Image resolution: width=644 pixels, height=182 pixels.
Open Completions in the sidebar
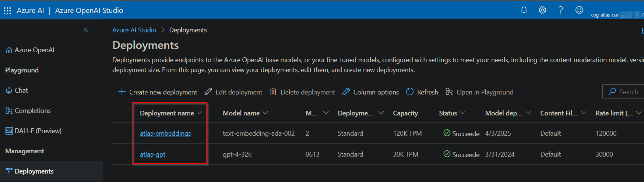point(32,111)
